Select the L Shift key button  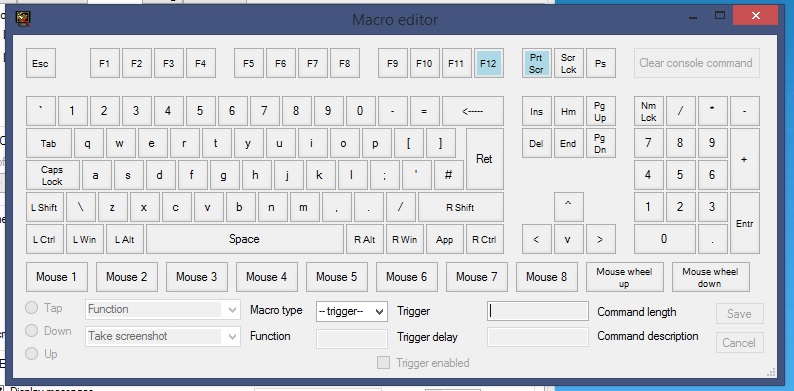pyautogui.click(x=45, y=207)
